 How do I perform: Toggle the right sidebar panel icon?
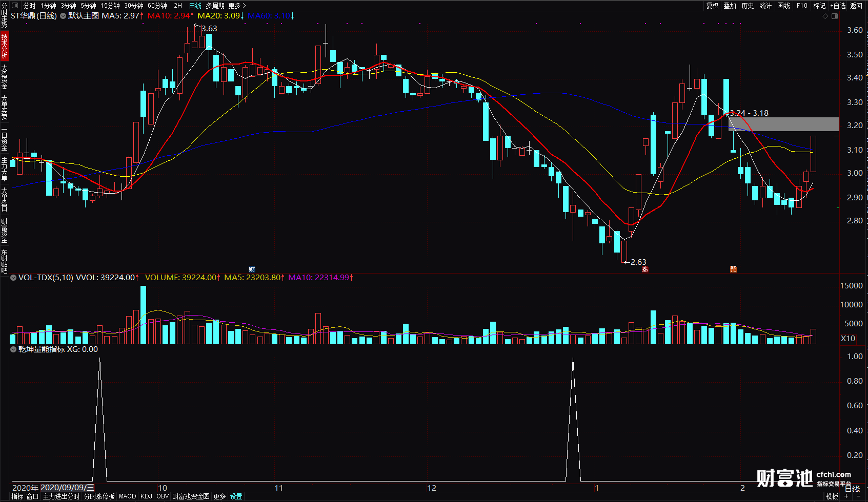tap(835, 16)
